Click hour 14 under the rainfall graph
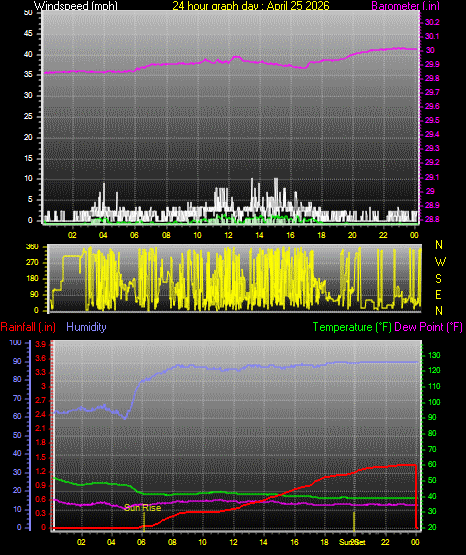This screenshot has width=466, height=555. click(x=263, y=542)
